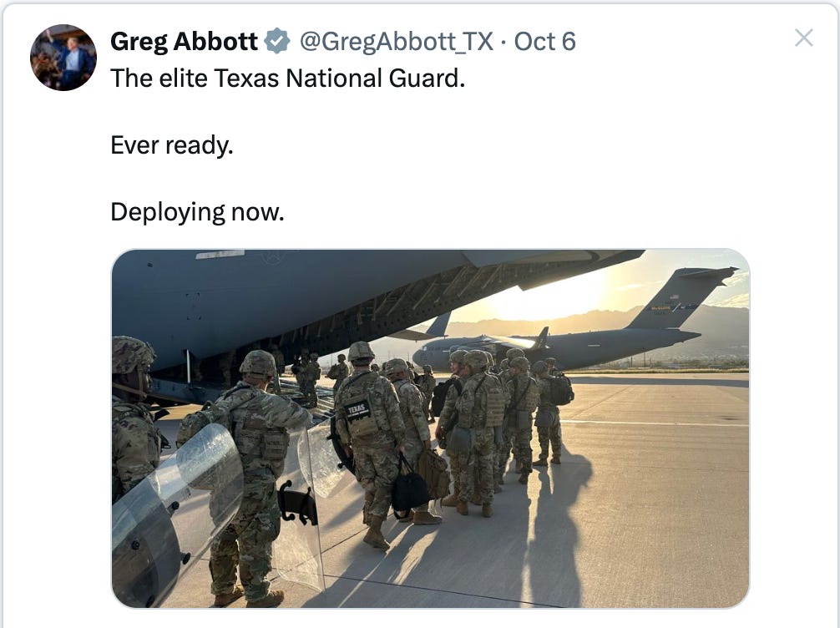Viewport: 840px width, 628px height.
Task: Click the helmet of the TEXAS-patch soldier
Action: (361, 352)
